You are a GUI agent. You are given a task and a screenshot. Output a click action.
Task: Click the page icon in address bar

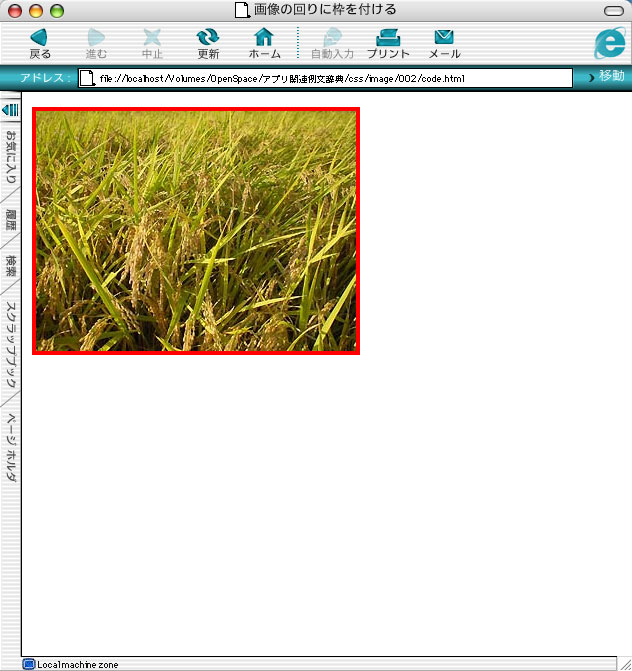click(x=87, y=78)
